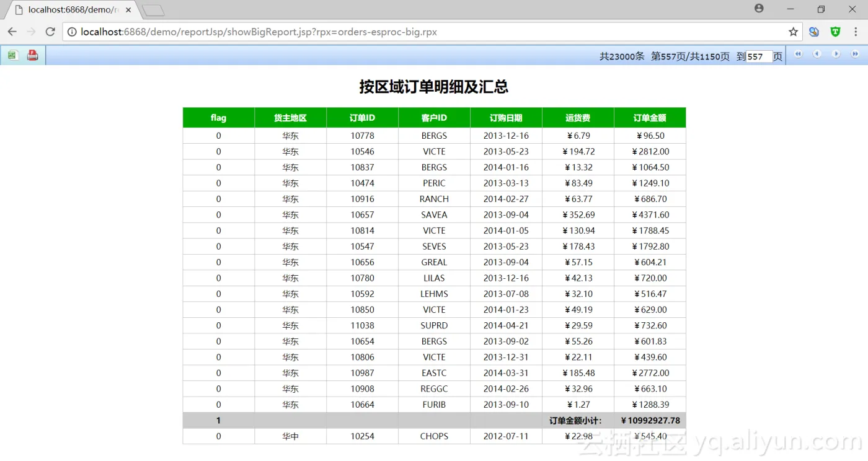Select order ID cell 10546
Image resolution: width=868 pixels, height=461 pixels.
coord(362,151)
